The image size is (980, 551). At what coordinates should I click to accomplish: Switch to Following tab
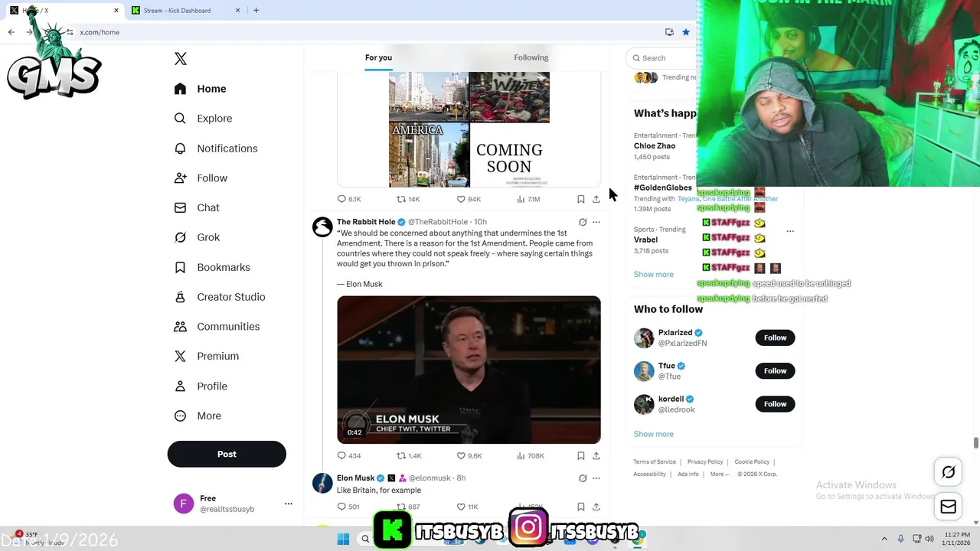tap(531, 57)
